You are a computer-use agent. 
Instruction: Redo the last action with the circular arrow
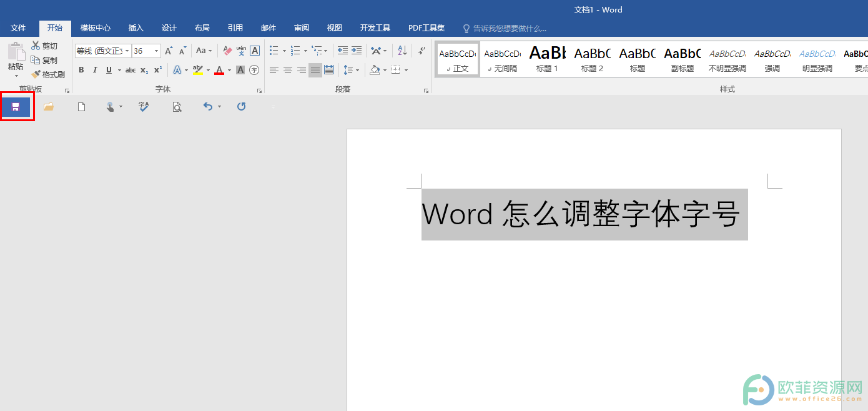[242, 107]
